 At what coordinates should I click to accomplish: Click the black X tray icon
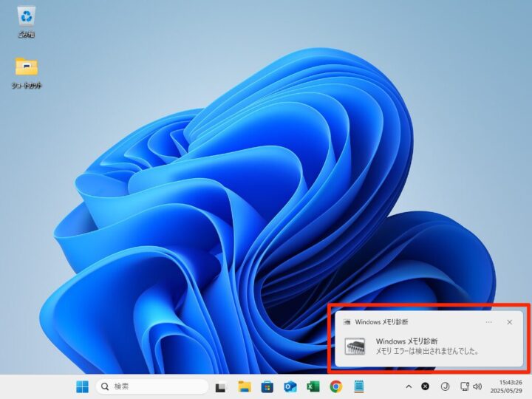pyautogui.click(x=425, y=386)
